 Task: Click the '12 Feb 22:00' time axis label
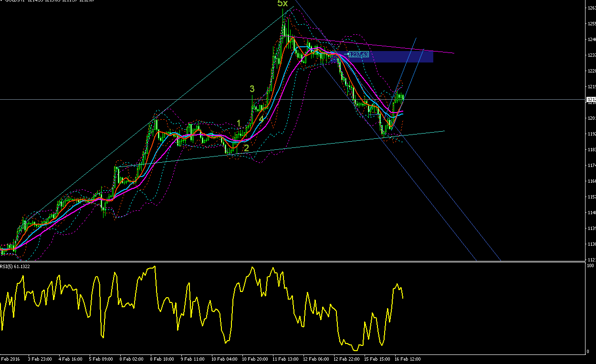pyautogui.click(x=346, y=358)
